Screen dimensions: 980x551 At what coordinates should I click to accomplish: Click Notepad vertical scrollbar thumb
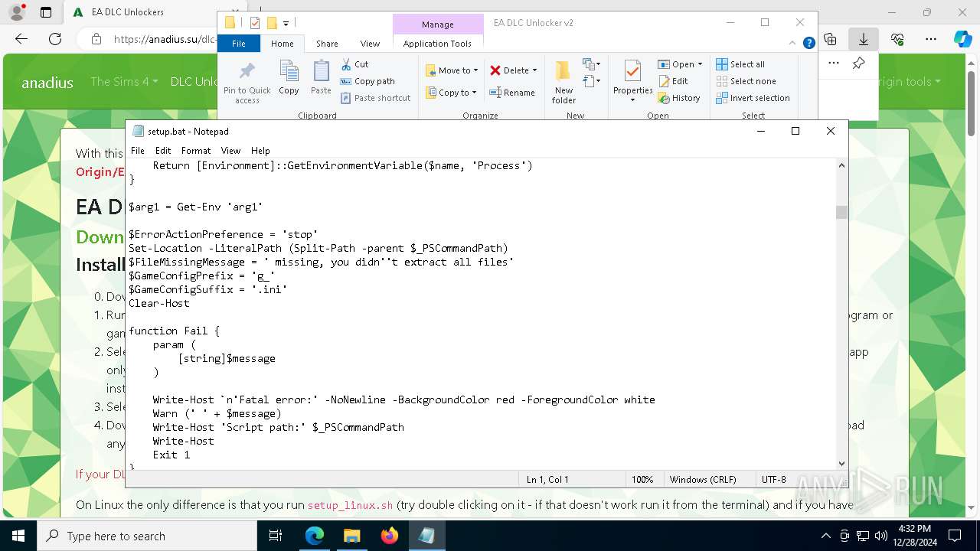point(841,212)
